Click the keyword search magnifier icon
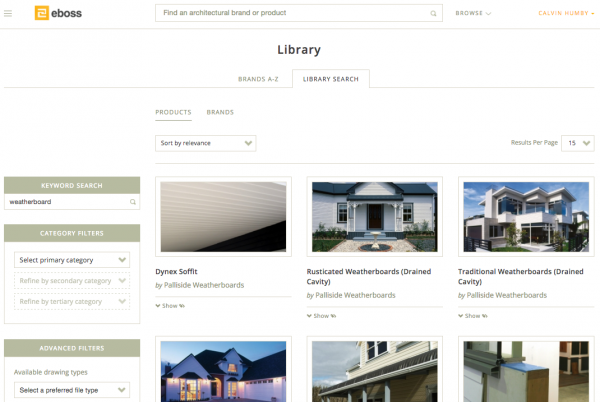Screen dimensions: 600x402 [132, 202]
